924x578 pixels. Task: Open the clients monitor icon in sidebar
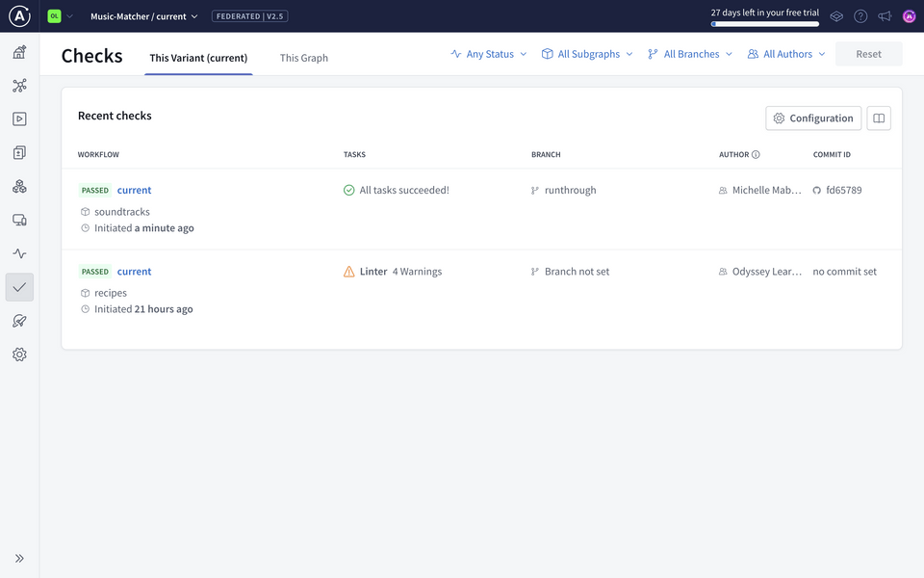click(x=18, y=219)
